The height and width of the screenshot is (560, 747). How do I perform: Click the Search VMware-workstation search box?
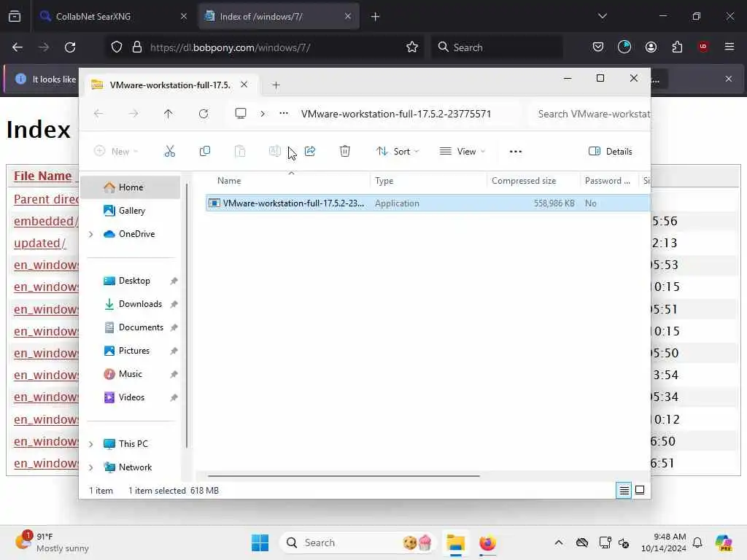pos(591,114)
